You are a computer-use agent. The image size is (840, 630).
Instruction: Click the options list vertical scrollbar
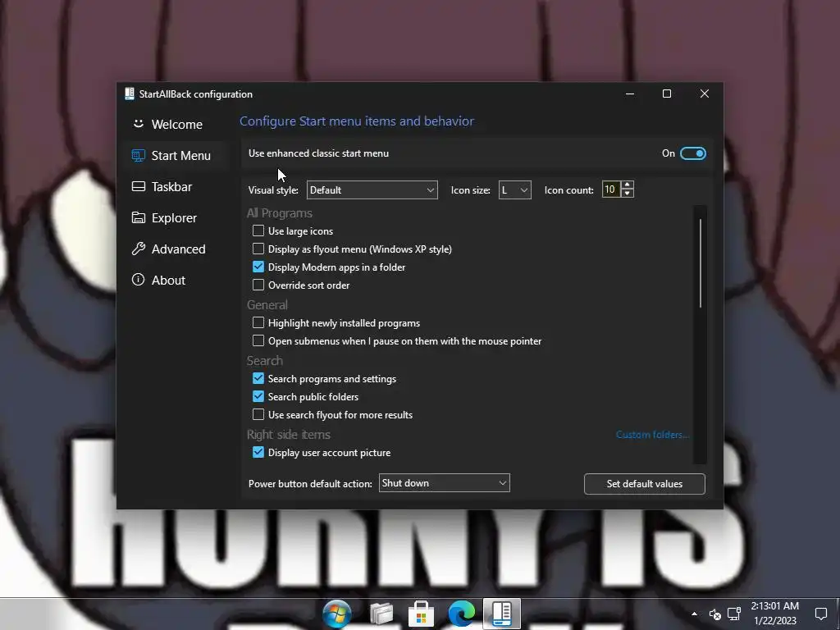click(x=701, y=263)
